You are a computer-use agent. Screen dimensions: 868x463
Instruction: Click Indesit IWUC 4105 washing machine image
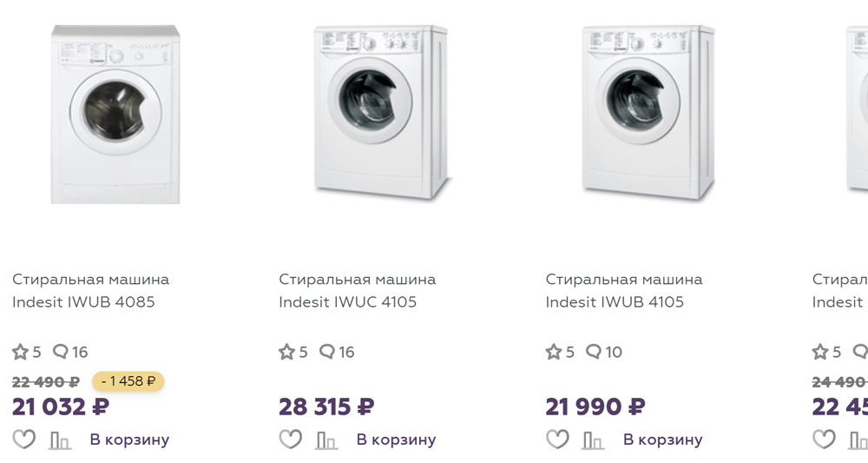[x=381, y=112]
